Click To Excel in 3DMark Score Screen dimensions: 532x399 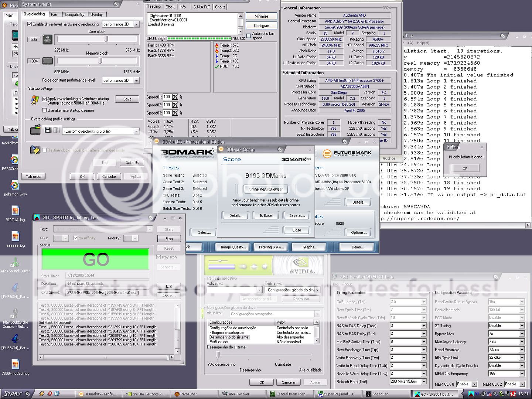(x=266, y=215)
